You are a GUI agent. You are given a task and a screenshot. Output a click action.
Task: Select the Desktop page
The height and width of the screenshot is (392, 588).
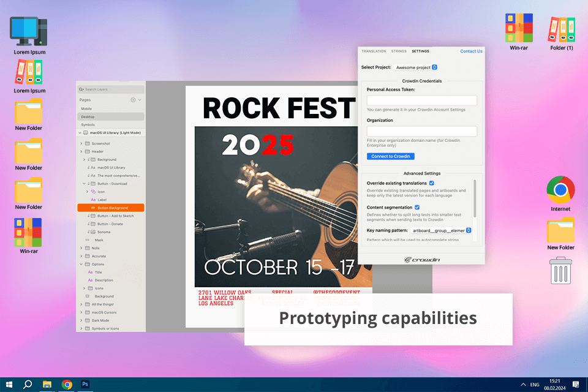click(x=111, y=116)
